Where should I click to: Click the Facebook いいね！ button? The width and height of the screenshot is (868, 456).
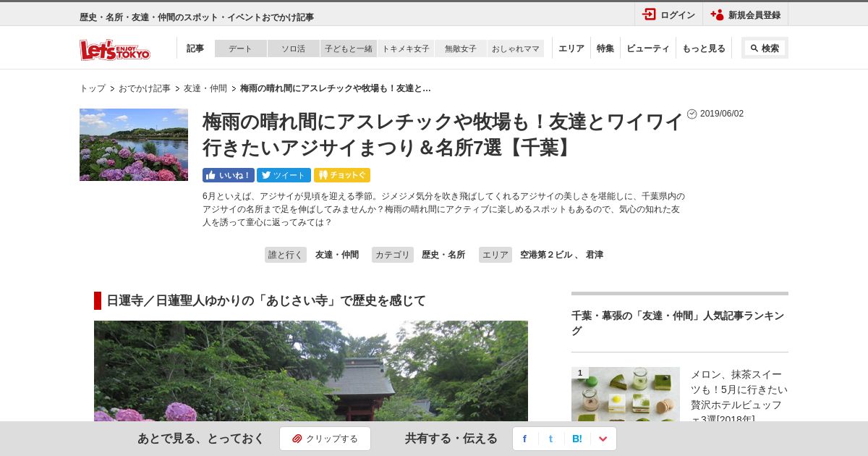(x=229, y=175)
